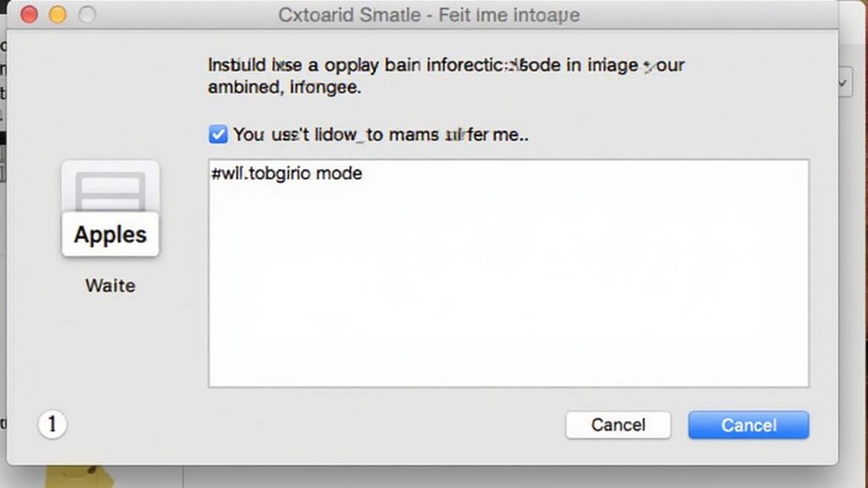Click the background window area below the dialog
Image resolution: width=868 pixels, height=488 pixels.
[x=510, y=477]
